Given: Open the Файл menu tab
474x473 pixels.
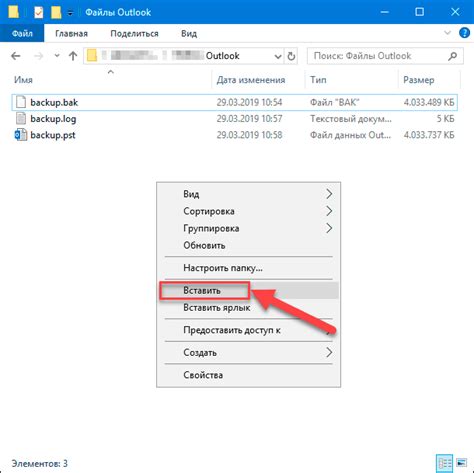Looking at the screenshot, I should pos(22,33).
